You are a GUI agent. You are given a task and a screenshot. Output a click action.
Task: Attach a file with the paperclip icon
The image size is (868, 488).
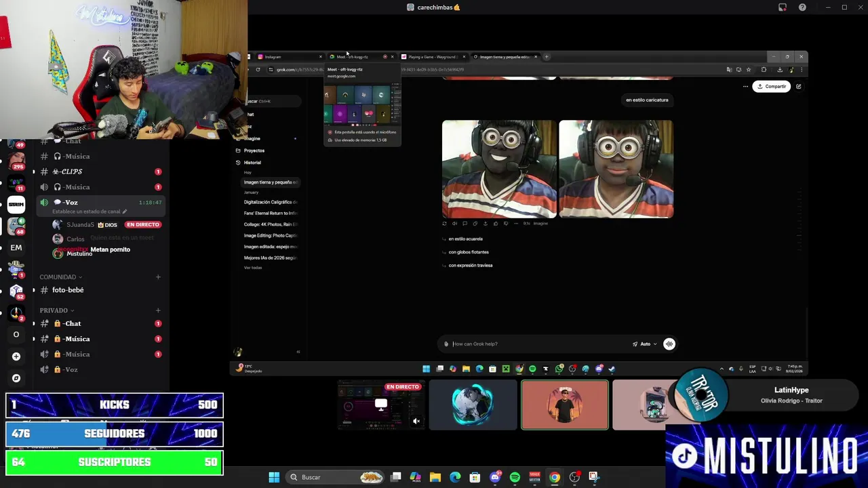[x=446, y=344]
